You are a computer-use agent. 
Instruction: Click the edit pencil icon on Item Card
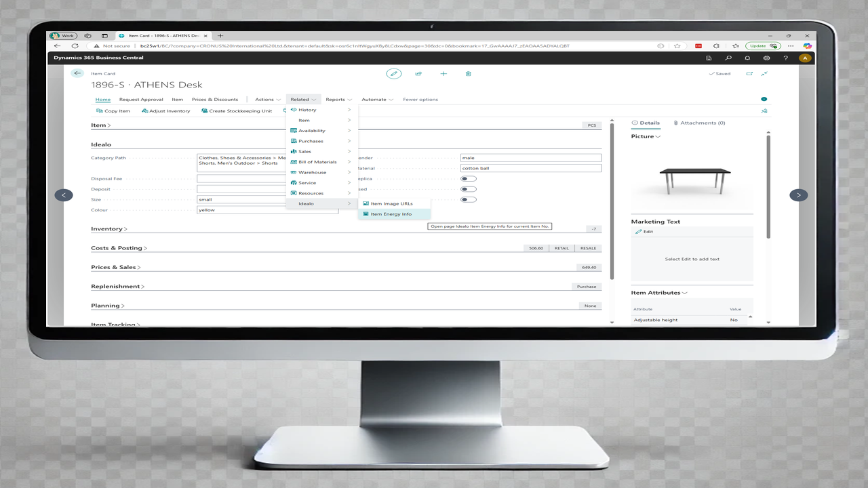coord(393,73)
